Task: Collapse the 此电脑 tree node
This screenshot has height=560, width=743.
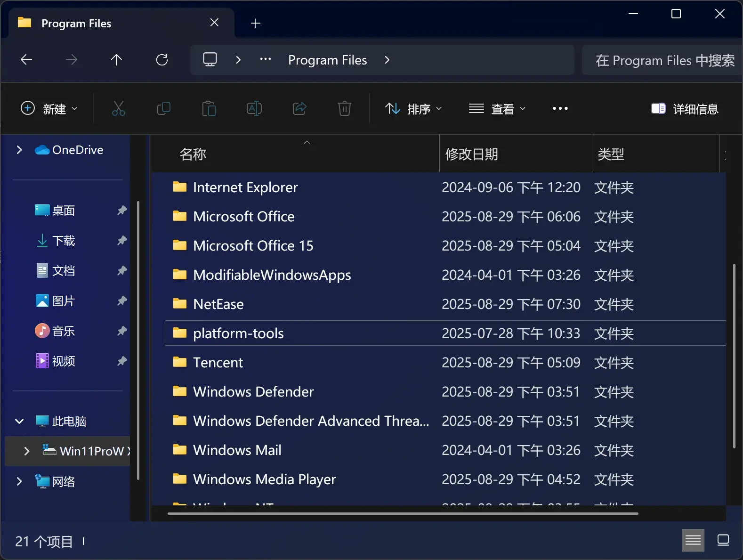Action: pyautogui.click(x=19, y=421)
